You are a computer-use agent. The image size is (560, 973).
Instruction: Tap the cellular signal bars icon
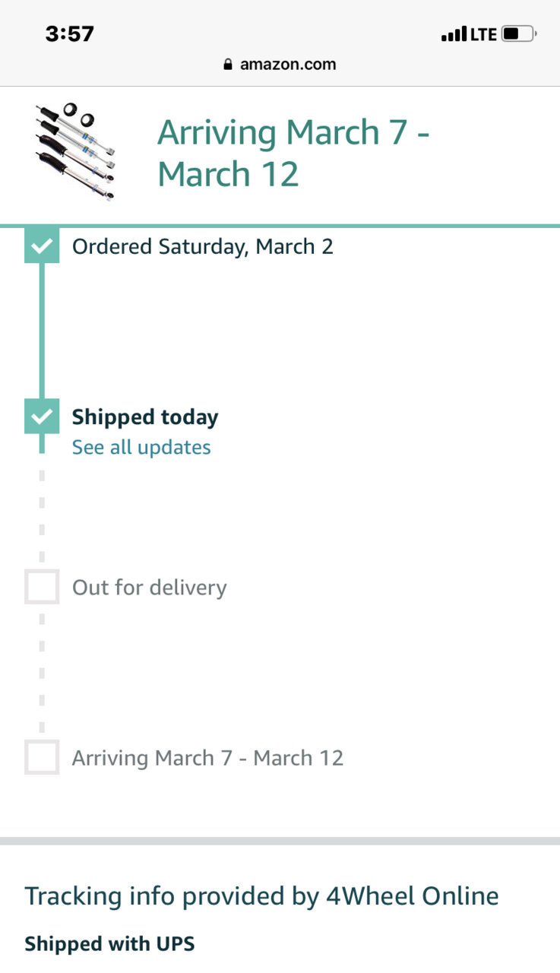(x=454, y=34)
